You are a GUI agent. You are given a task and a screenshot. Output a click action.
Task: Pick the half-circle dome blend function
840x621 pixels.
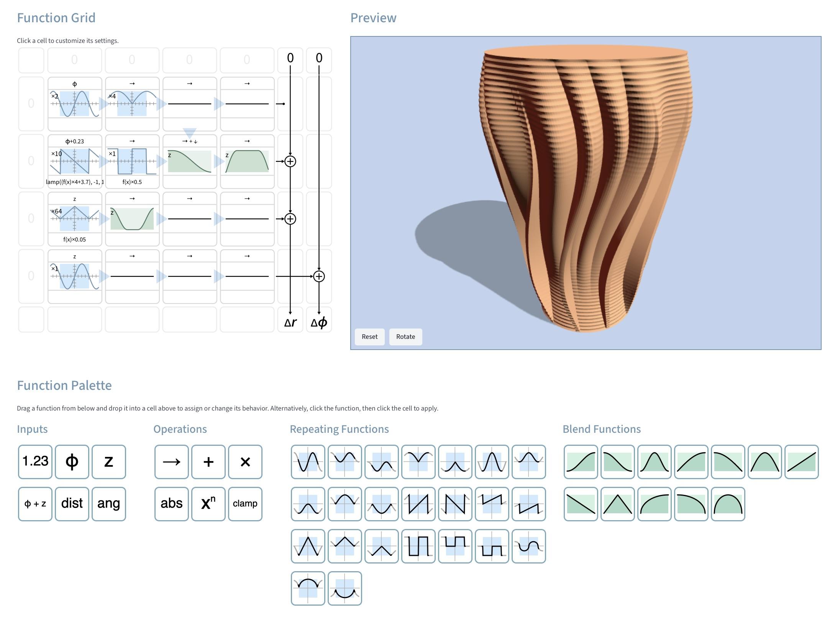[x=728, y=504]
